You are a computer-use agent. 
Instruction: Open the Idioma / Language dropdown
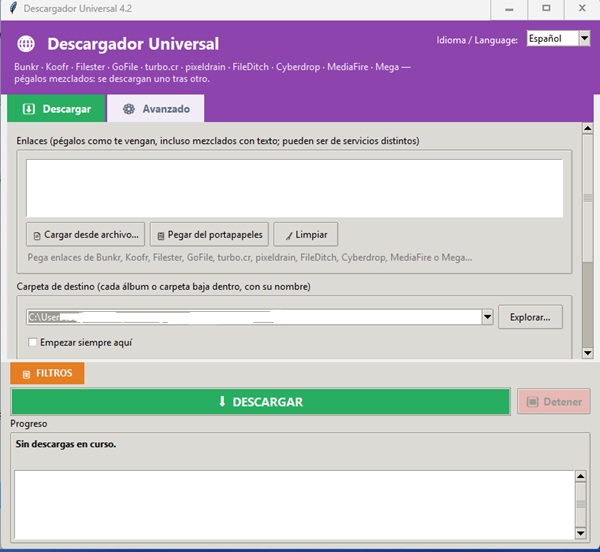(x=584, y=38)
